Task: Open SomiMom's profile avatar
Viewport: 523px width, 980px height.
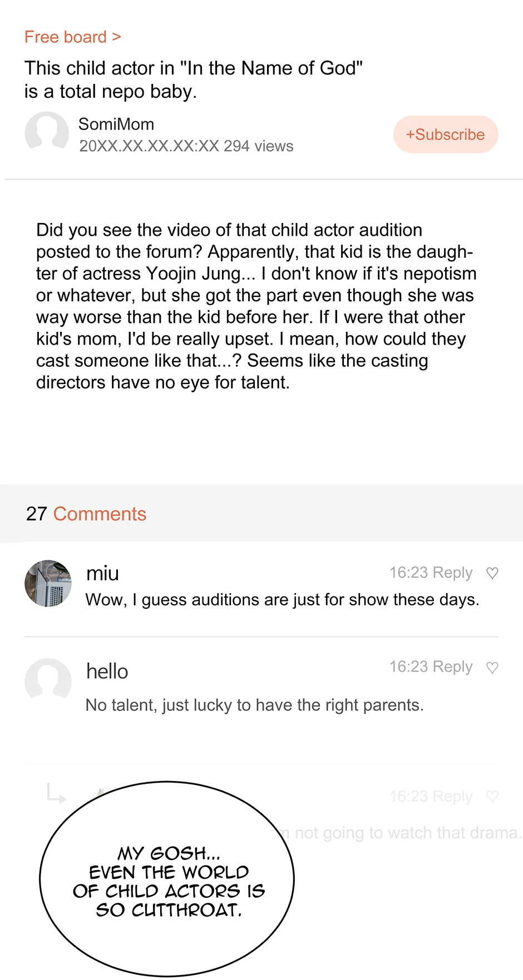Action: pos(47,133)
